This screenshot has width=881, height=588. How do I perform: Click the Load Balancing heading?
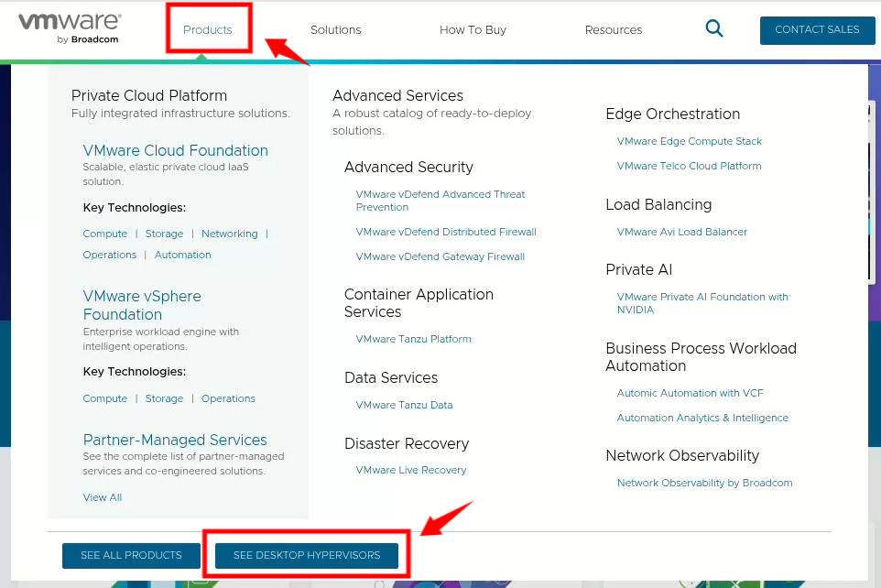tap(658, 204)
